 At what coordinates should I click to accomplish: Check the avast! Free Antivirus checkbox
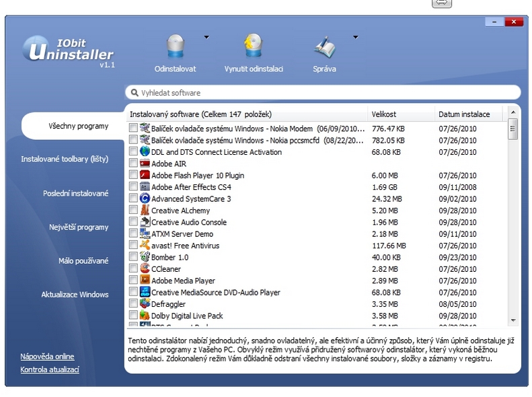pos(133,245)
